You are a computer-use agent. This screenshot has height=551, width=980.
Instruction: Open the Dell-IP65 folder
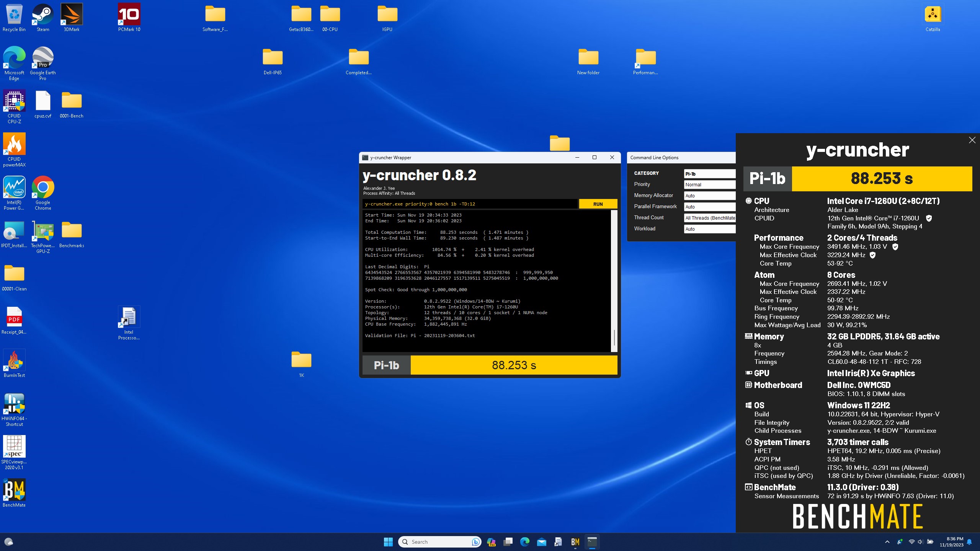pos(273,61)
